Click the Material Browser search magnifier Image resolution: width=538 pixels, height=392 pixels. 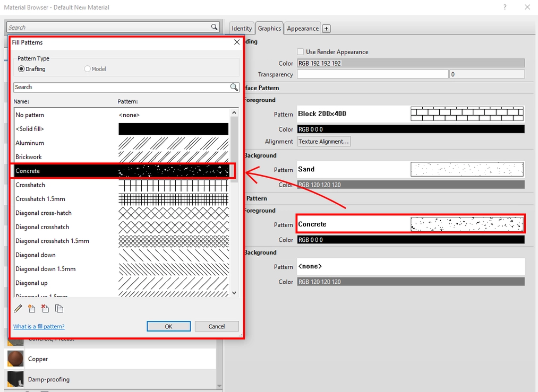pos(214,26)
